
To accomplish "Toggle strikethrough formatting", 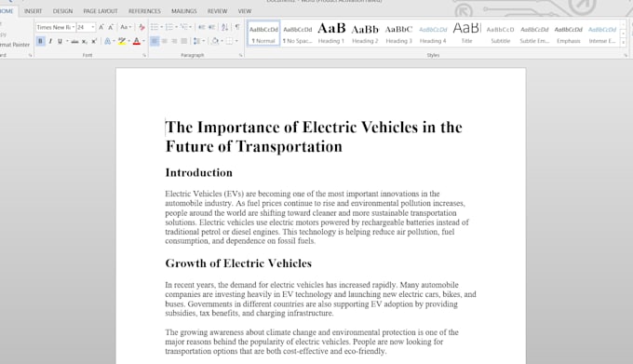I will (x=74, y=41).
